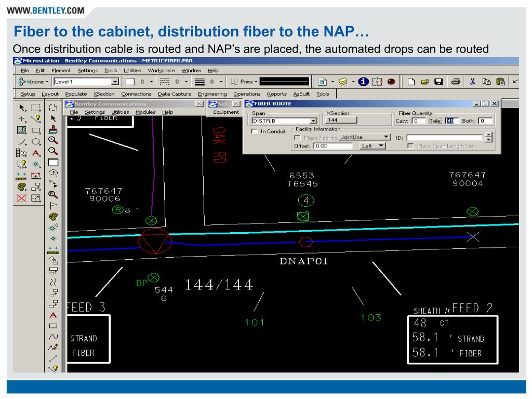
Task: Click the Cut scissors icon
Action: (472, 82)
